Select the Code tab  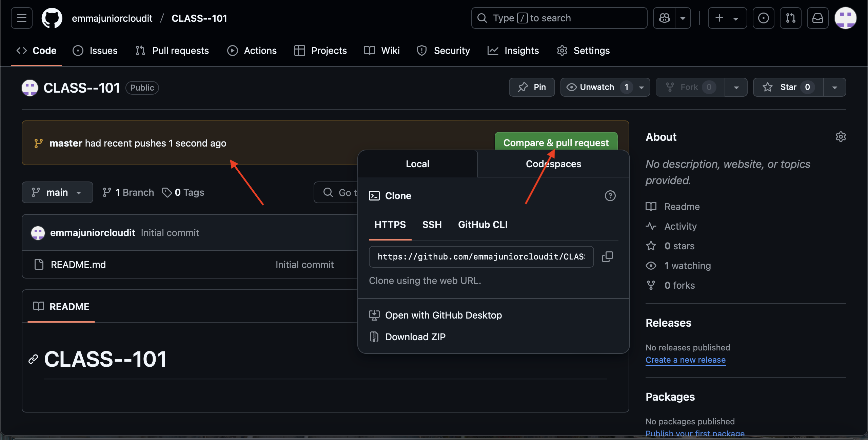(37, 51)
